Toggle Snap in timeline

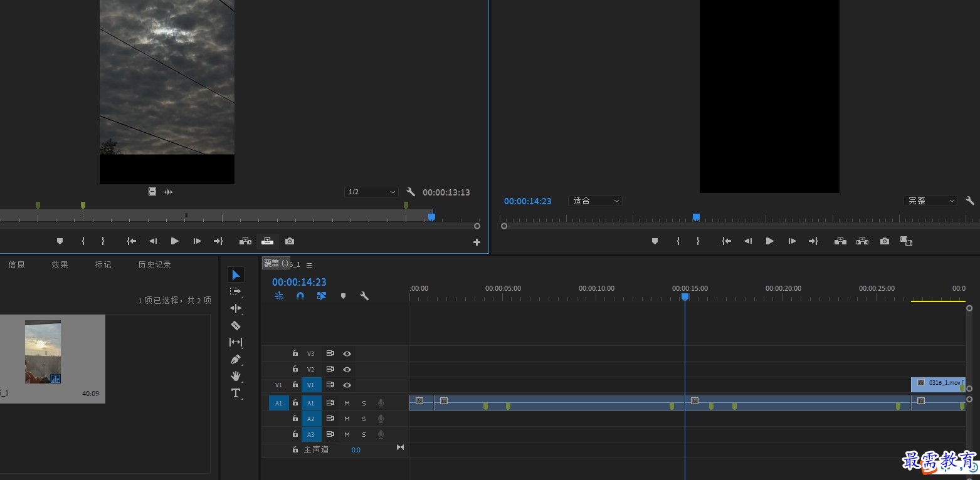[x=300, y=296]
